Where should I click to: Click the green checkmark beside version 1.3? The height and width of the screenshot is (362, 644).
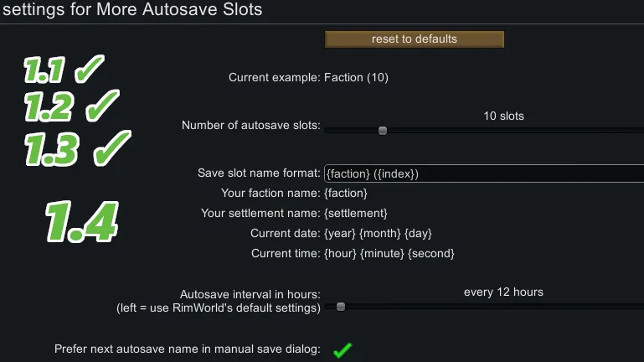[x=111, y=148]
